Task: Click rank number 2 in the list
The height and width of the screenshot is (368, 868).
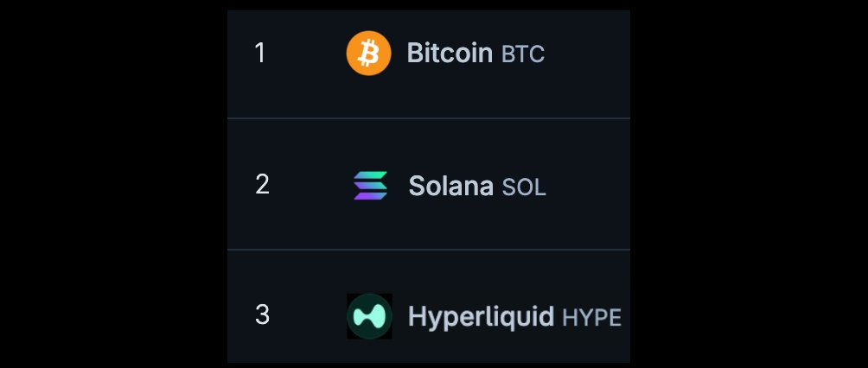Action: coord(262,184)
